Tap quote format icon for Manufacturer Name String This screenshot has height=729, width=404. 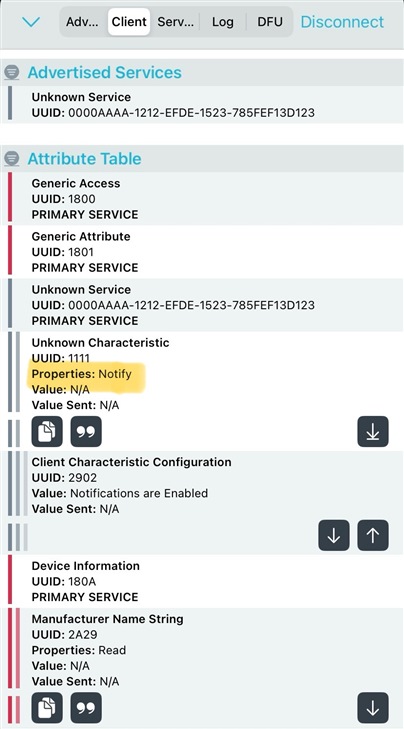coord(86,708)
